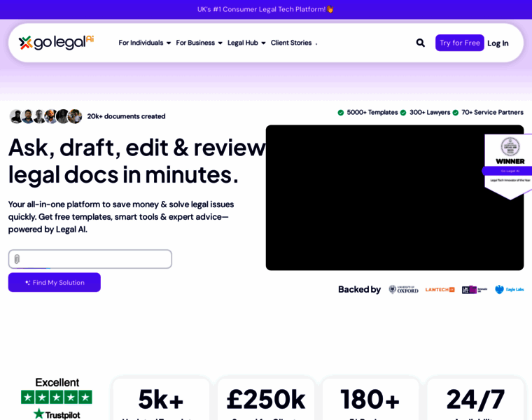This screenshot has width=532, height=420.
Task: Click the 20k+ documents created text
Action: [x=126, y=116]
